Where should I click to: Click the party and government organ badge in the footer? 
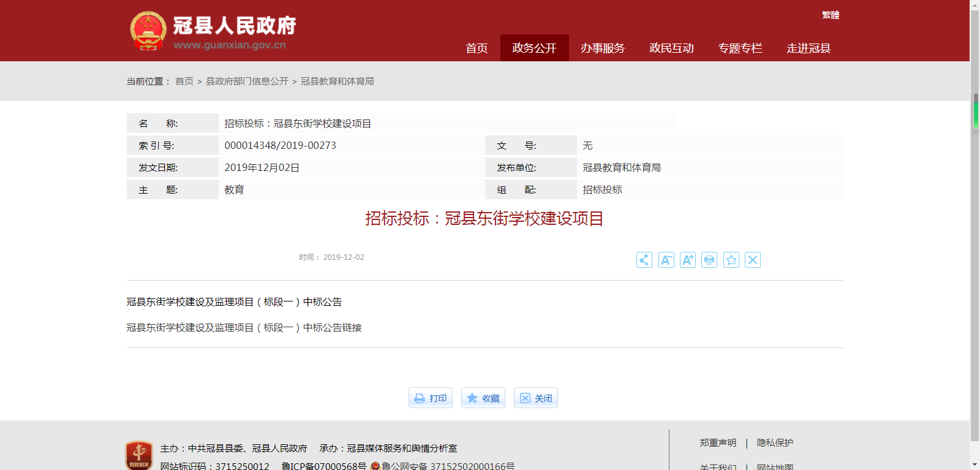coord(139,455)
